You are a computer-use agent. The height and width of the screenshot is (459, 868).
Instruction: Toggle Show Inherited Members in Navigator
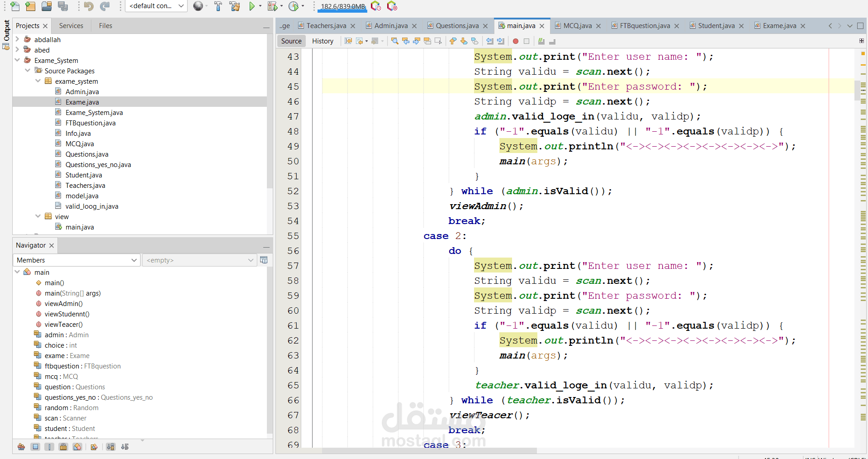point(21,447)
